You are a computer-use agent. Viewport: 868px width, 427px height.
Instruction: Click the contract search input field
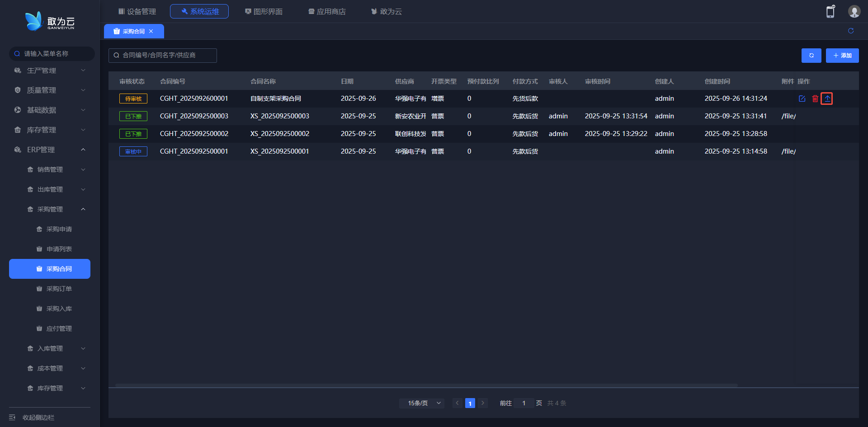pyautogui.click(x=163, y=55)
